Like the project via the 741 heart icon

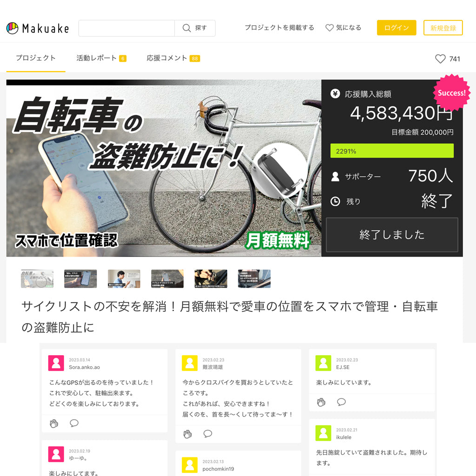(440, 59)
